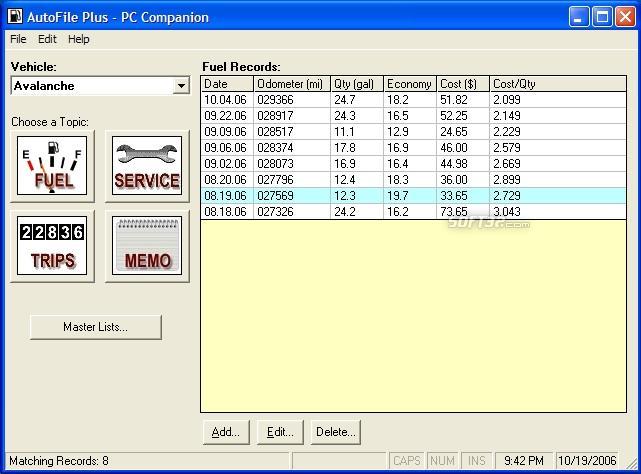Click the Economy column header

[x=410, y=84]
